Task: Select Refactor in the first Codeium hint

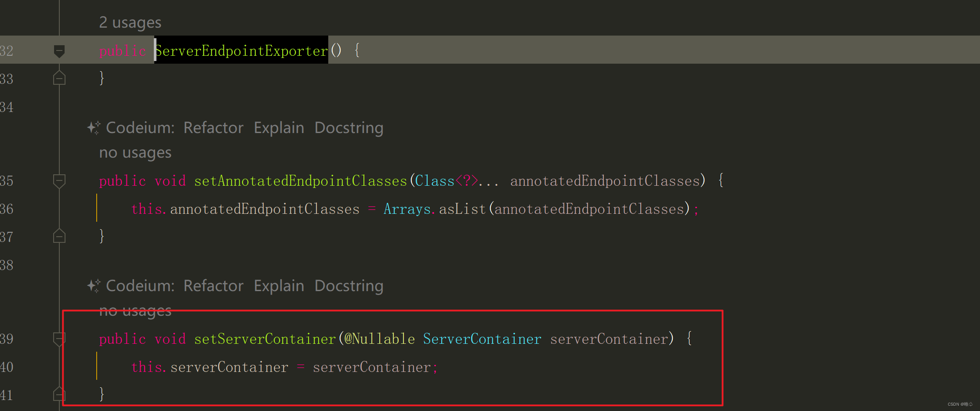Action: (x=214, y=127)
